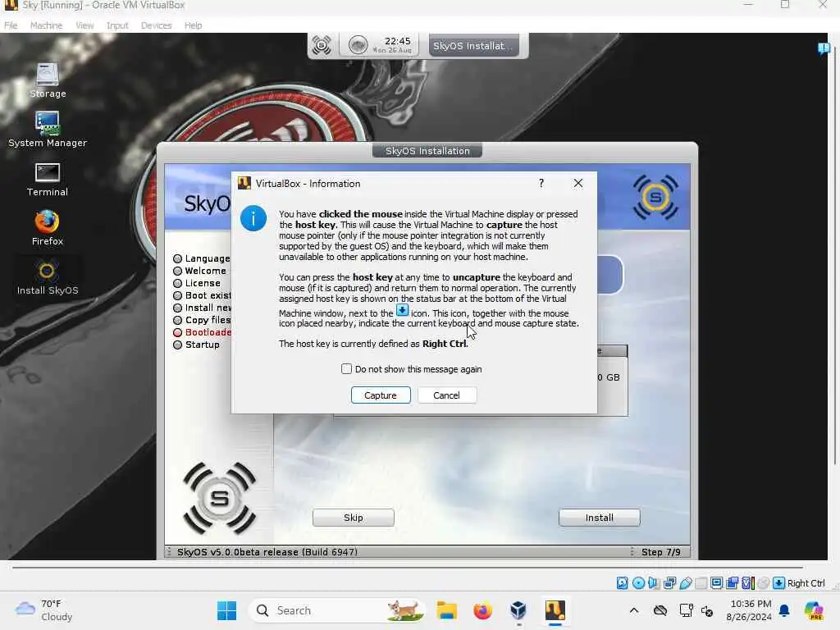Screen dimensions: 840x630
Task: Click the round icon beside the 22:45 clock
Action: [x=358, y=45]
